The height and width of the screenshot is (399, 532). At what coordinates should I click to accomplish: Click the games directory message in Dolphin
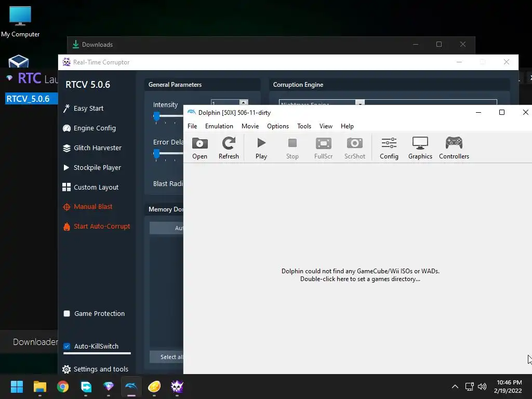(360, 275)
